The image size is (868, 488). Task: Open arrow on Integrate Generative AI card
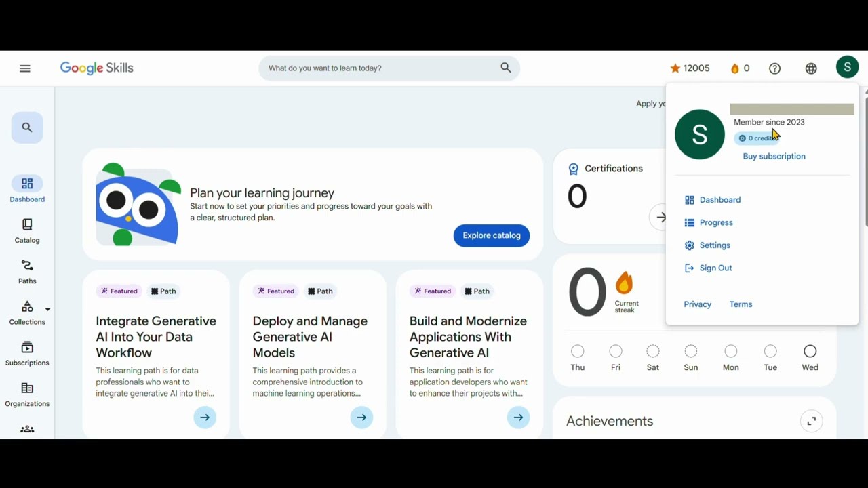tap(205, 418)
